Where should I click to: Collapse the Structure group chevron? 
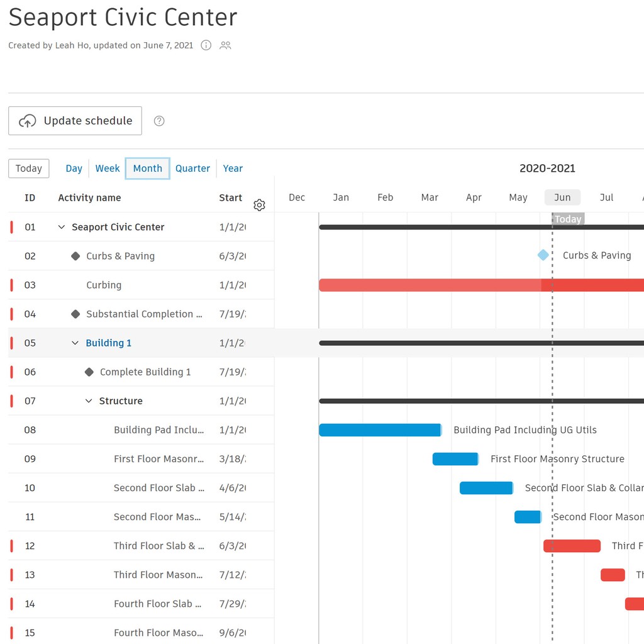pyautogui.click(x=88, y=401)
